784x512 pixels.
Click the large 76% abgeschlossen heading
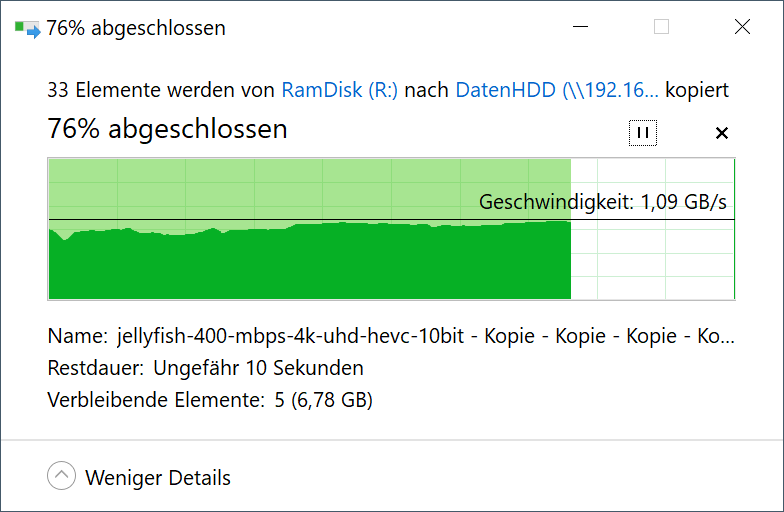click(167, 129)
